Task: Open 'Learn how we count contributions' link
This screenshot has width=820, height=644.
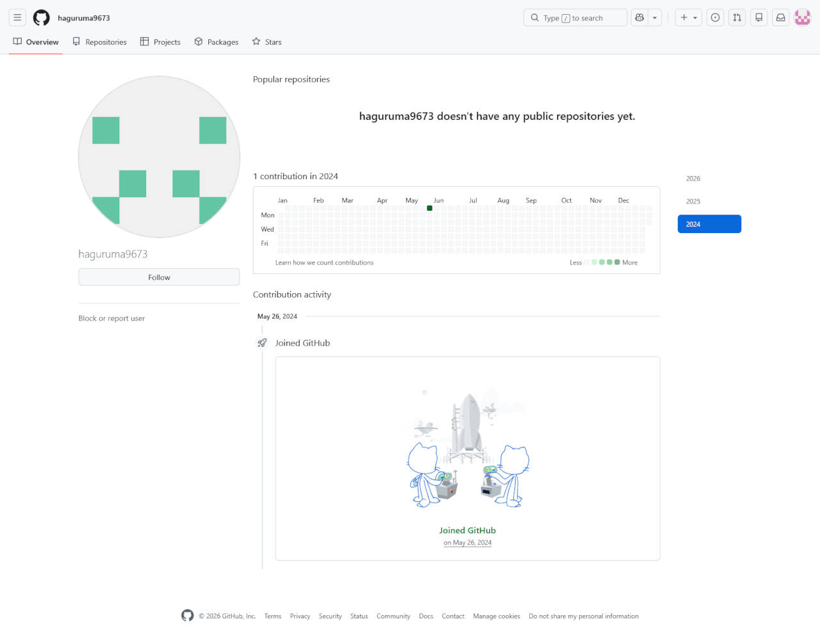Action: [324, 262]
